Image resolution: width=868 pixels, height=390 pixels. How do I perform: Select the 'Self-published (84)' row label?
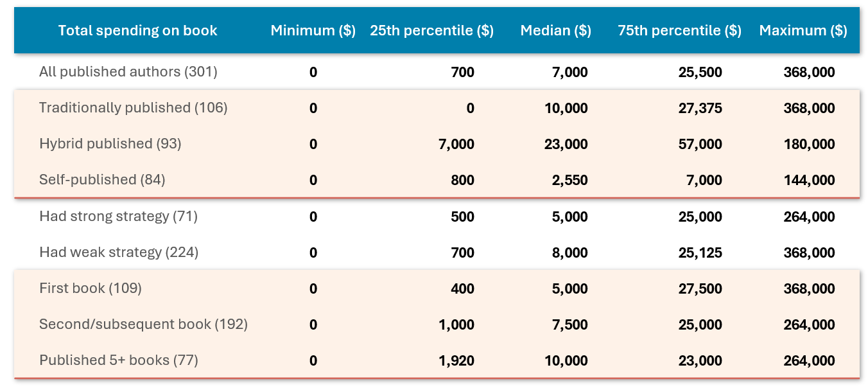(x=102, y=180)
